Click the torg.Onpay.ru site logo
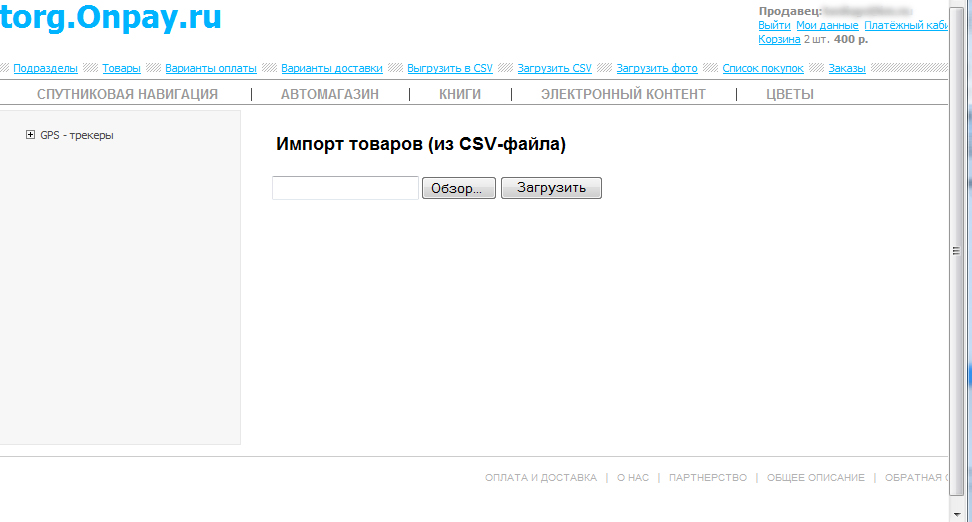This screenshot has height=522, width=972. [x=111, y=17]
